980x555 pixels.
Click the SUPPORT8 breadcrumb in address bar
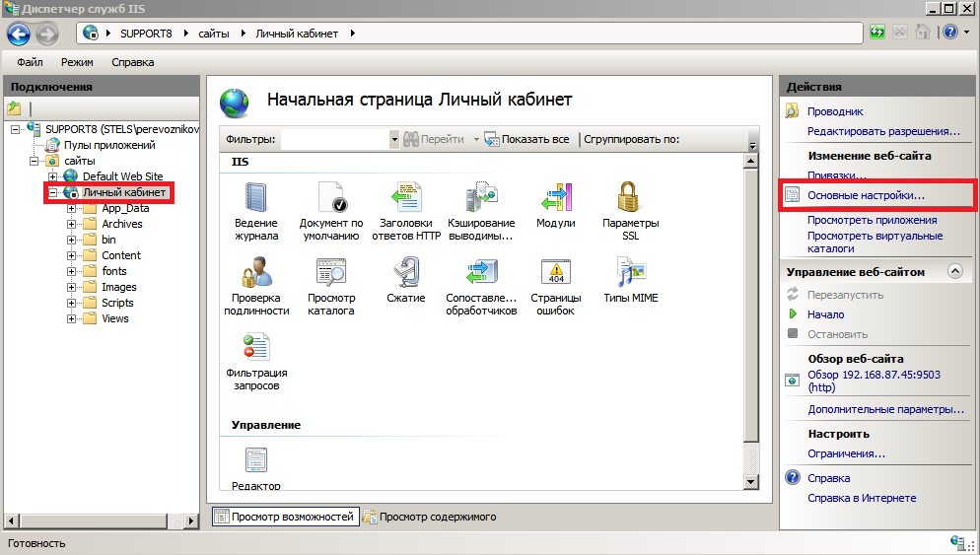(146, 34)
